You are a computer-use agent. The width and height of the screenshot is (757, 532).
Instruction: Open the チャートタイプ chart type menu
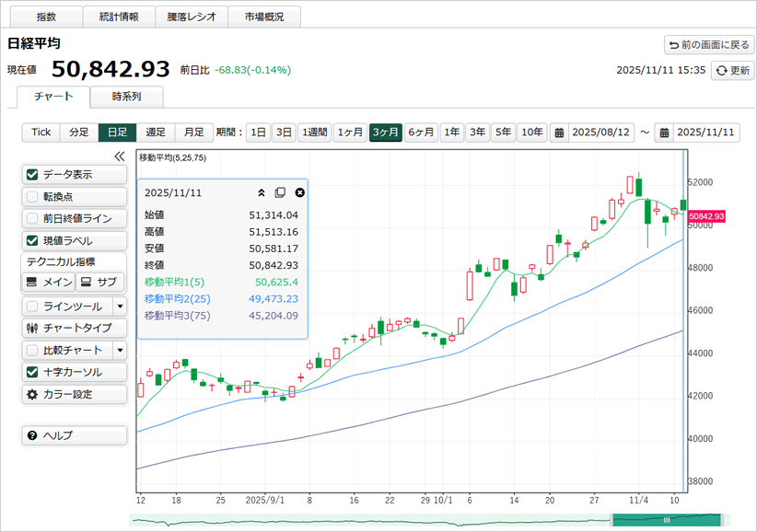(74, 328)
